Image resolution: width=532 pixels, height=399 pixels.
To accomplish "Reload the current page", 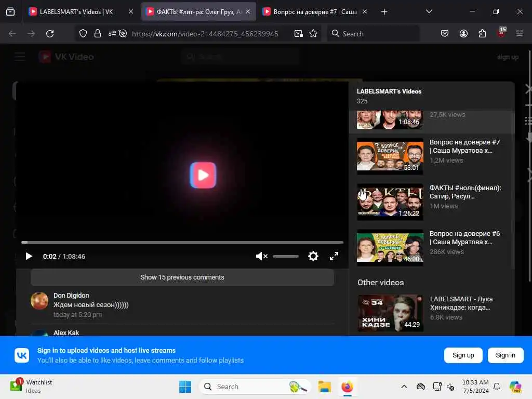I will point(50,34).
